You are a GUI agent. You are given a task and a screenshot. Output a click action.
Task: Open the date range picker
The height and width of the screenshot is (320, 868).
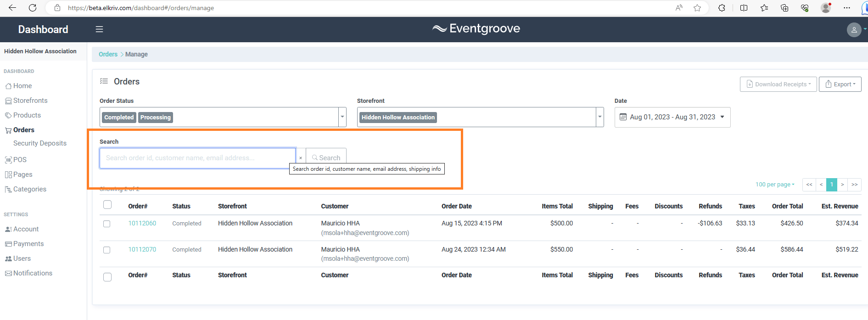(x=672, y=117)
